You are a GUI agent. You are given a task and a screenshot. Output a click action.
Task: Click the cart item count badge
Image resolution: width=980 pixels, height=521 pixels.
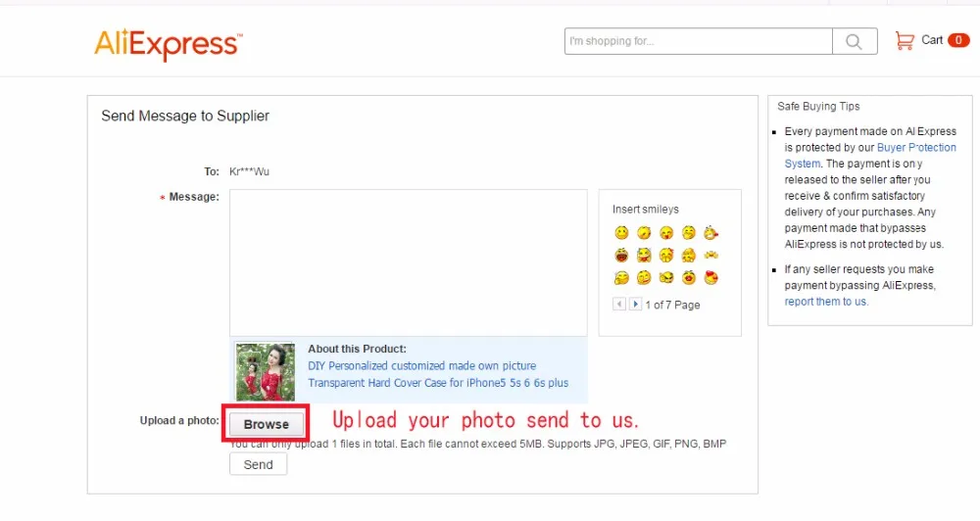(x=958, y=40)
